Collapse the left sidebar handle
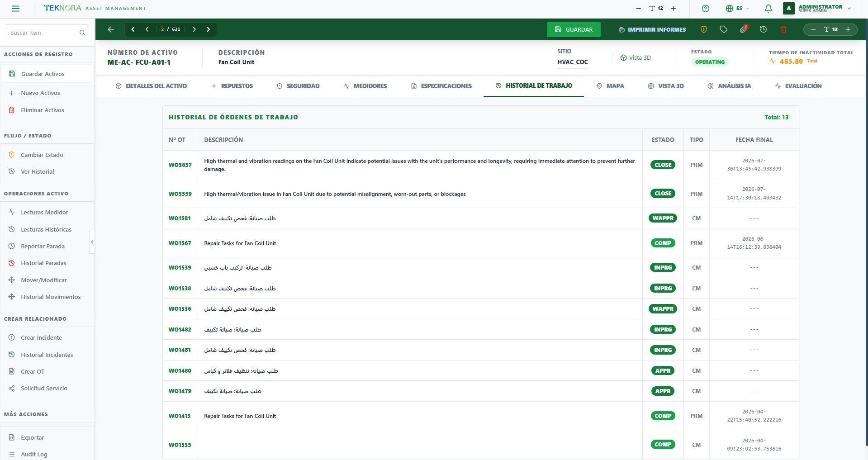The width and height of the screenshot is (868, 460). point(92,242)
